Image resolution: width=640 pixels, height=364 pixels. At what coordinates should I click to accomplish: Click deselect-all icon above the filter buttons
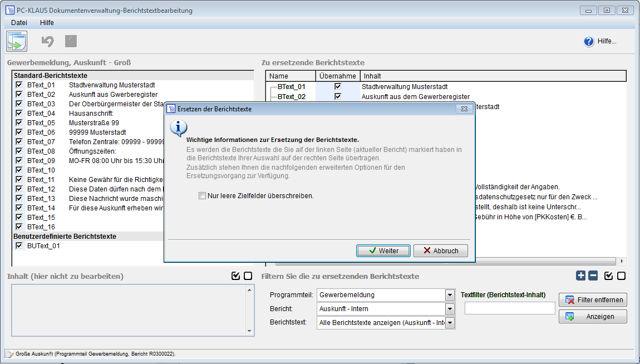coord(621,276)
